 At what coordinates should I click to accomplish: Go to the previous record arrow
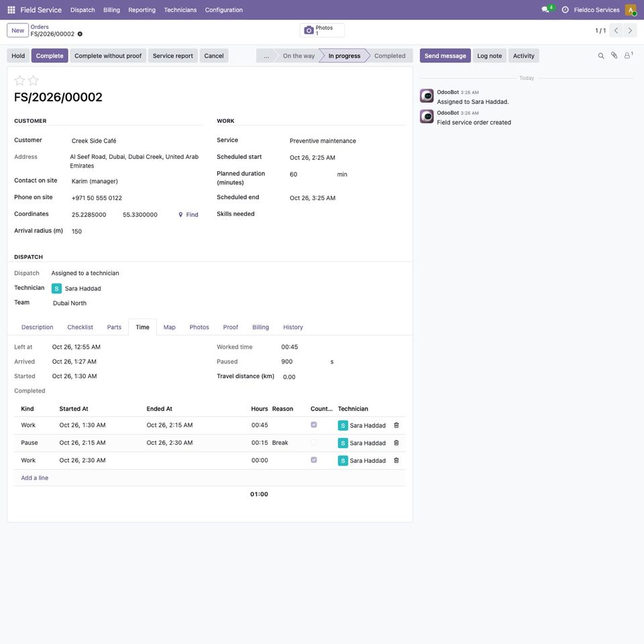coord(616,30)
